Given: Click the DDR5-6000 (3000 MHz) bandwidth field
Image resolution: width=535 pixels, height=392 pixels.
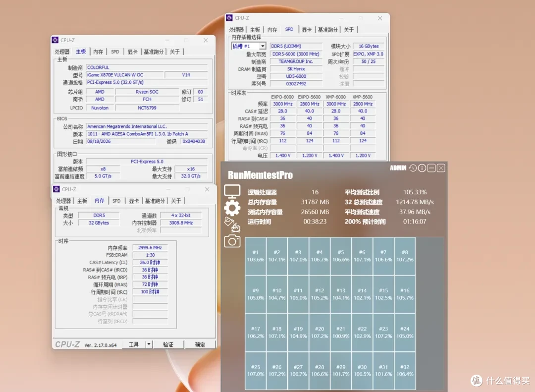Looking at the screenshot, I should tap(296, 54).
